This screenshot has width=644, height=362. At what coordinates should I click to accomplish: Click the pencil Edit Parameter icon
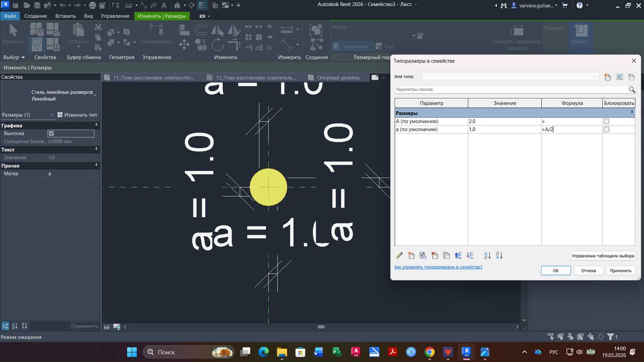tap(399, 255)
